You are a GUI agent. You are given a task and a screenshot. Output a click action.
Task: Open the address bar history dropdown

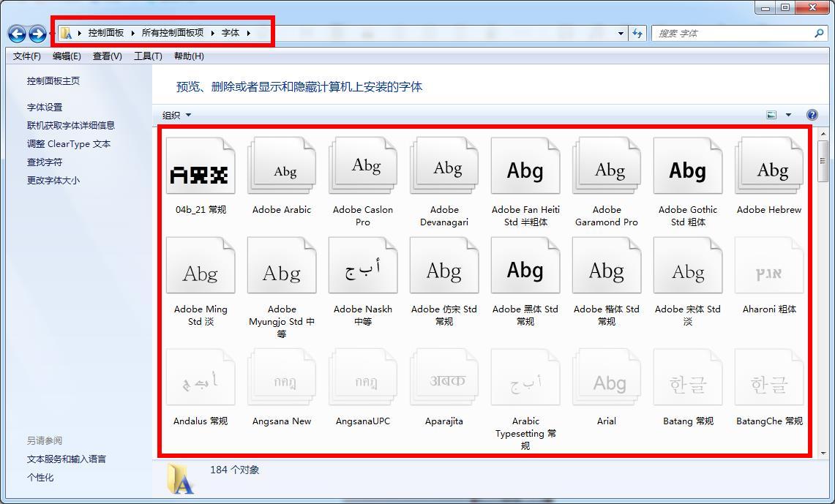(x=621, y=33)
